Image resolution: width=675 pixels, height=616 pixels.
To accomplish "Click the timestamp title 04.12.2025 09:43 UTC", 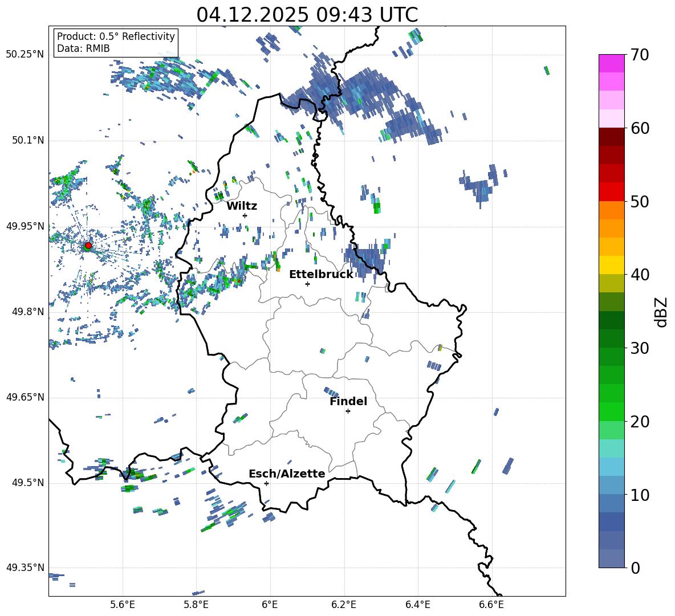I will tap(307, 15).
